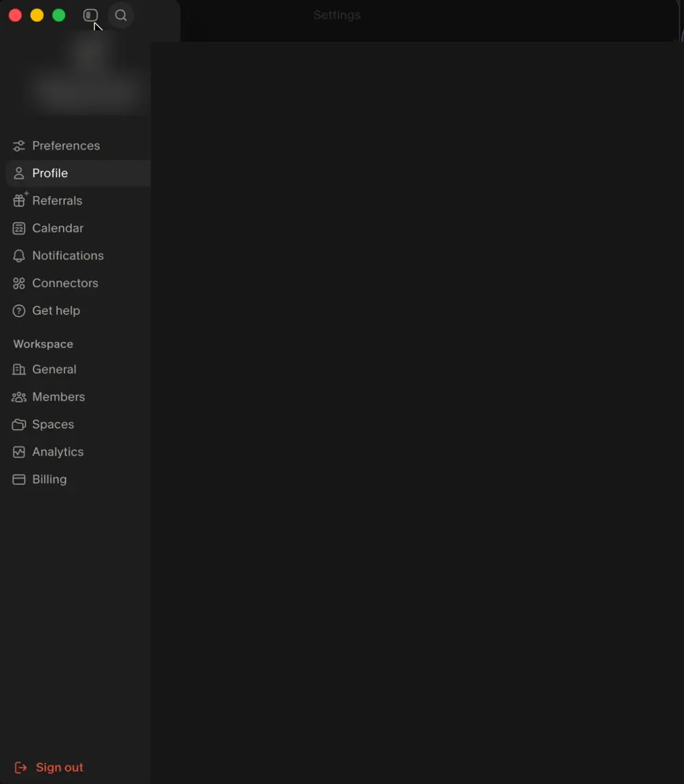
Task: Minimize the window with the yellow button
Action: [x=37, y=16]
